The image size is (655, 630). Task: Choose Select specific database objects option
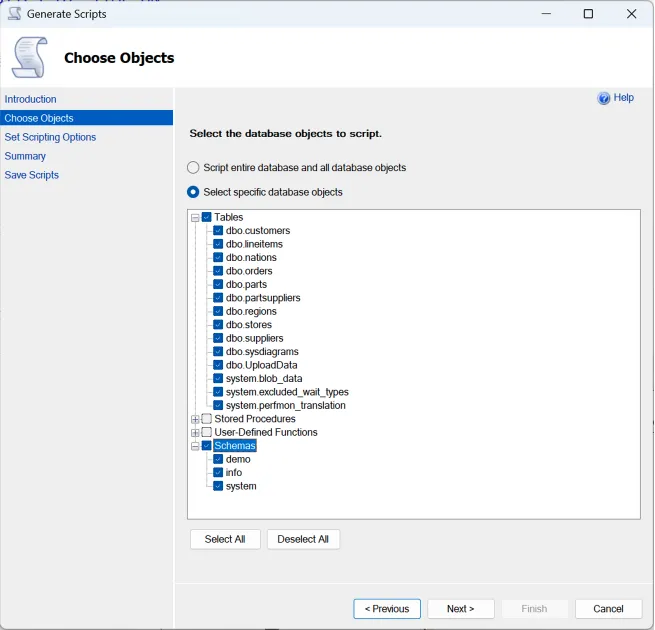point(194,192)
